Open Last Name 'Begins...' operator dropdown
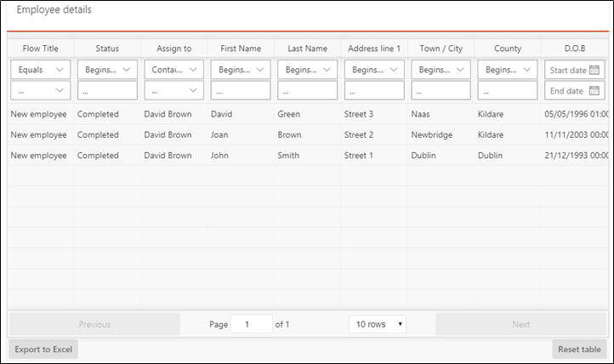Viewport: 614px width, 364px height. 307,70
